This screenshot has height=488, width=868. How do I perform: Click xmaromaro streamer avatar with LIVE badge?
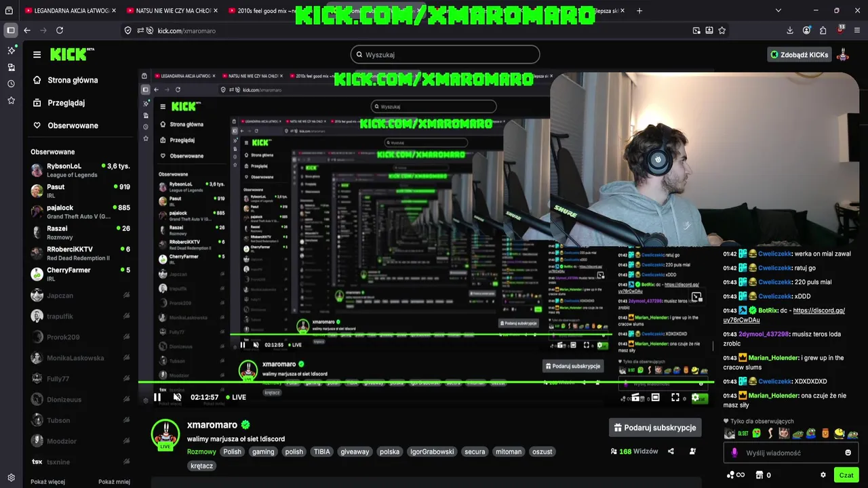165,434
